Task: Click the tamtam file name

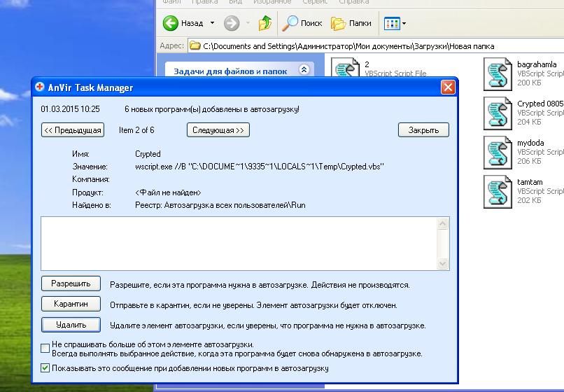Action: [x=530, y=182]
